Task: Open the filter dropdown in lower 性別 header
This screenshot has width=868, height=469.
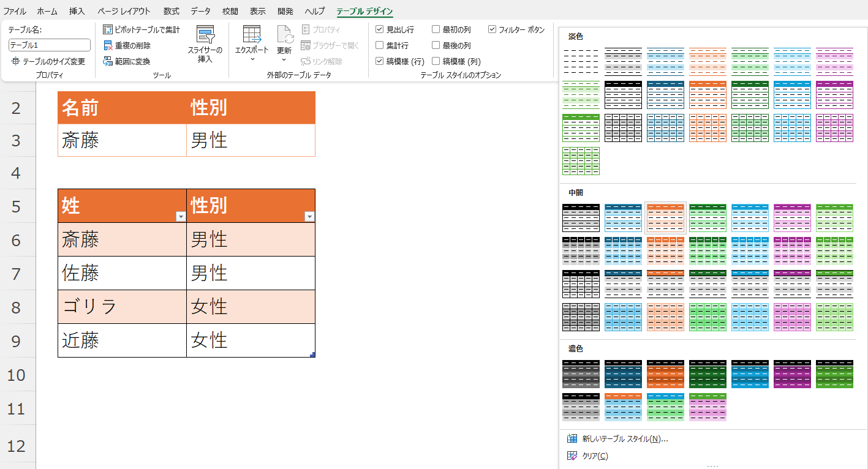Action: coord(309,216)
